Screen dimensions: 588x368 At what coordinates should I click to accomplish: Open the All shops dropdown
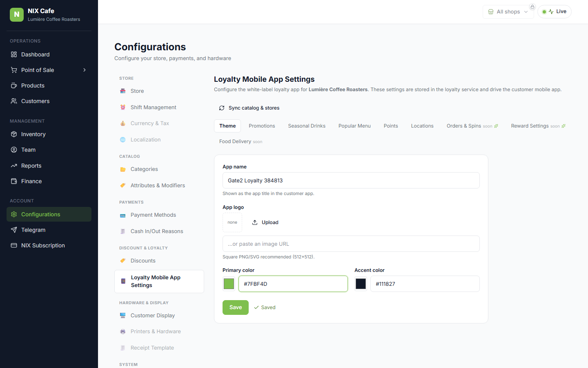click(508, 12)
